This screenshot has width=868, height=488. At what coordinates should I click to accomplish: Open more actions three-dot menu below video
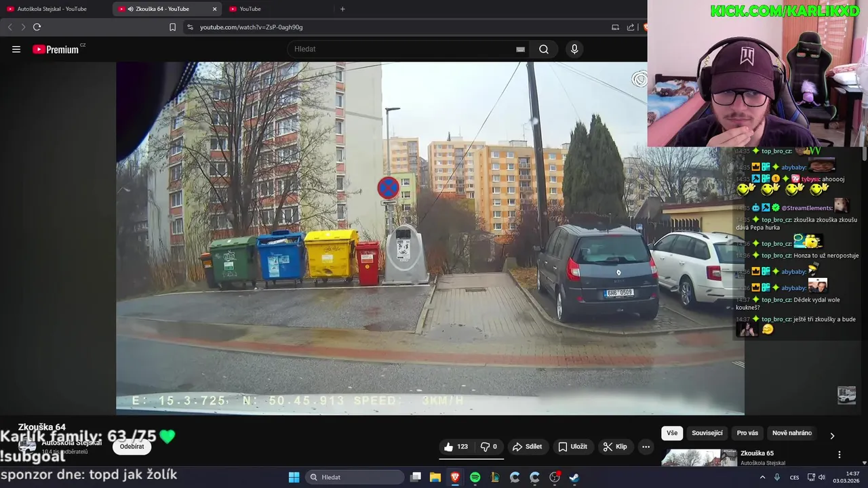pyautogui.click(x=646, y=447)
